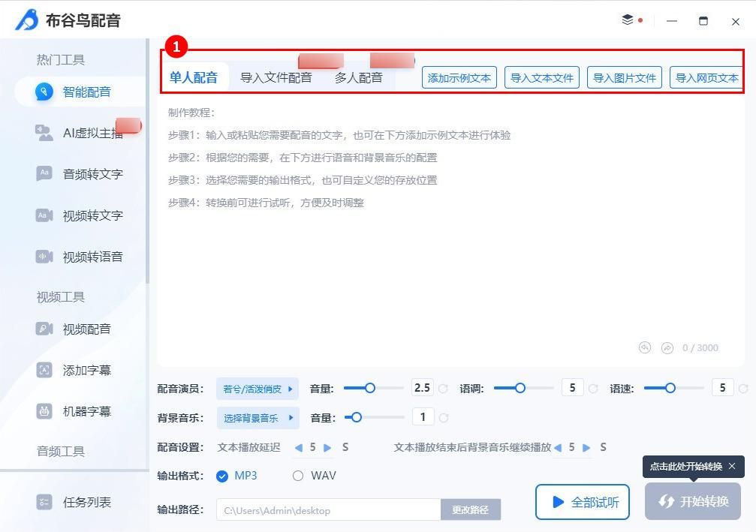Click the 音量 value box showing 2.5

(x=423, y=388)
